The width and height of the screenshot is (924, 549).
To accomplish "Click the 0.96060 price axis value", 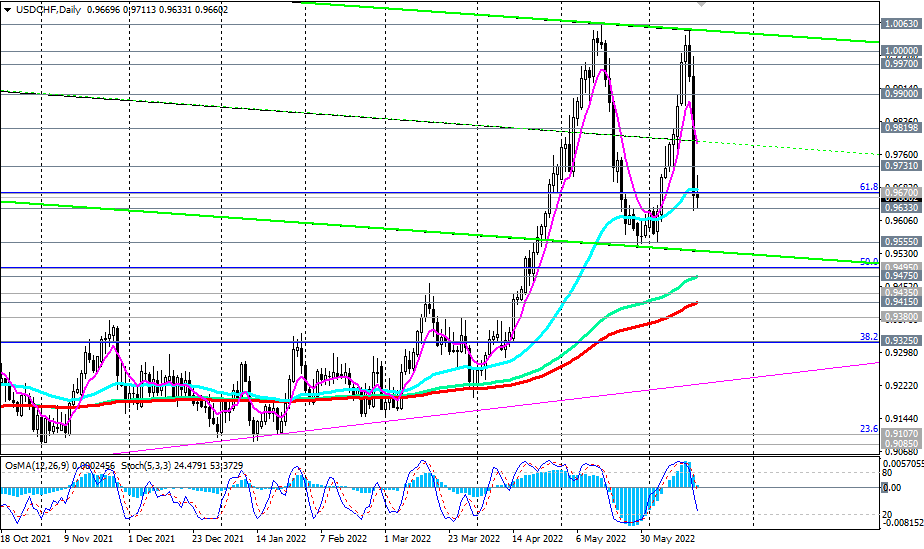I will click(x=901, y=221).
